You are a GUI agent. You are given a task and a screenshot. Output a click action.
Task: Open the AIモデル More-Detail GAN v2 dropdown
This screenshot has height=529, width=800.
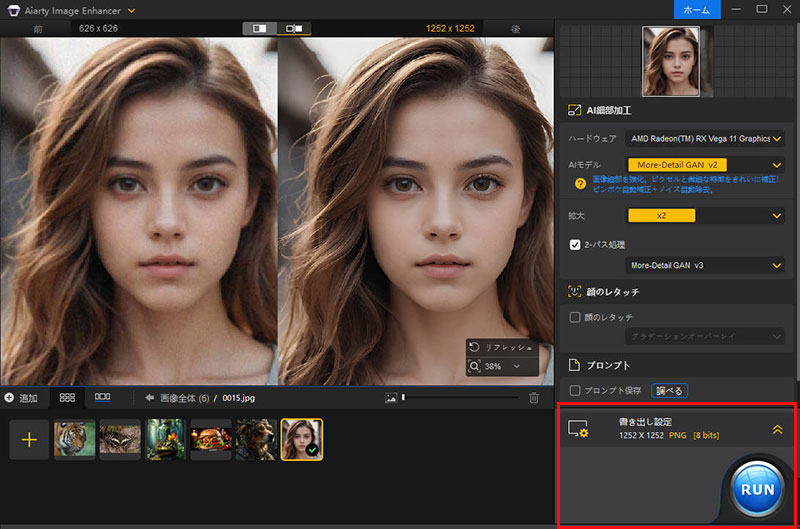pyautogui.click(x=705, y=165)
